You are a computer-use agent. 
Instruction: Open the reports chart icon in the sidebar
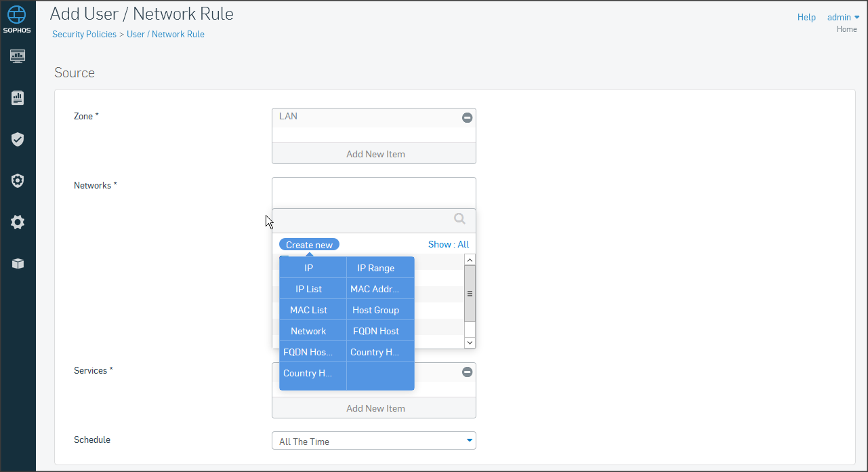click(x=18, y=98)
